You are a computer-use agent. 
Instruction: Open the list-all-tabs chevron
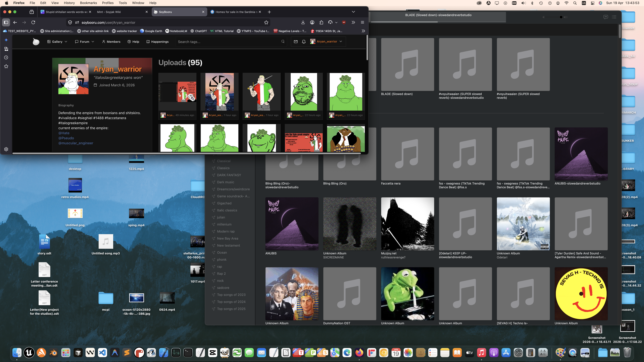coord(353,12)
